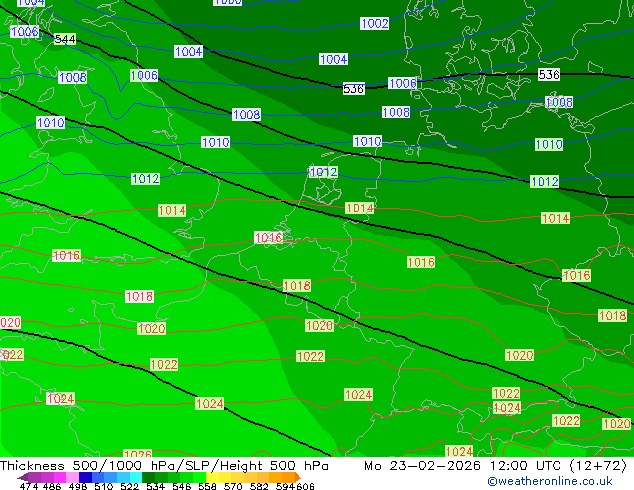Click the legend value 558
The height and width of the screenshot is (490, 634).
207,486
